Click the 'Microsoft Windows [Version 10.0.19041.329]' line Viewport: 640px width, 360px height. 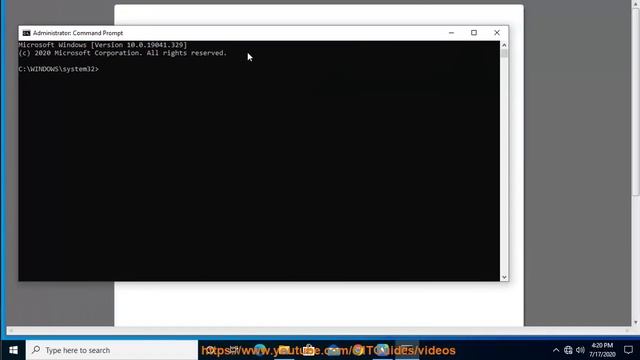click(102, 45)
